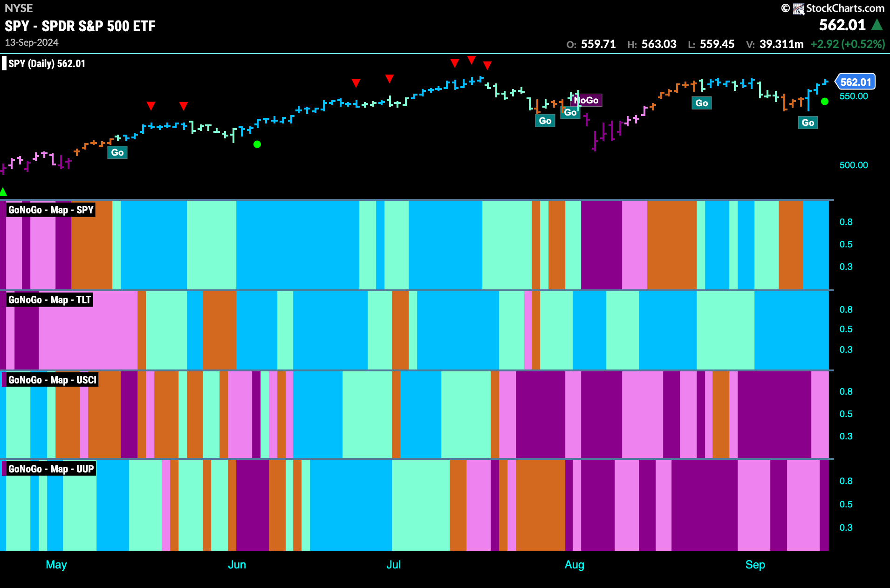The height and width of the screenshot is (588, 890).
Task: Click the SPY (Daily) 562.01 legend label
Action: coord(47,64)
